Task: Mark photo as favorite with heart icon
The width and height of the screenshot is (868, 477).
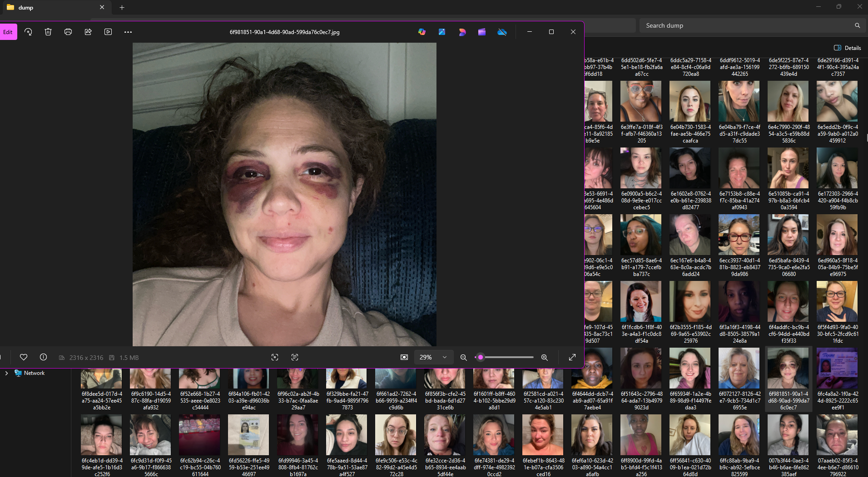Action: point(24,357)
